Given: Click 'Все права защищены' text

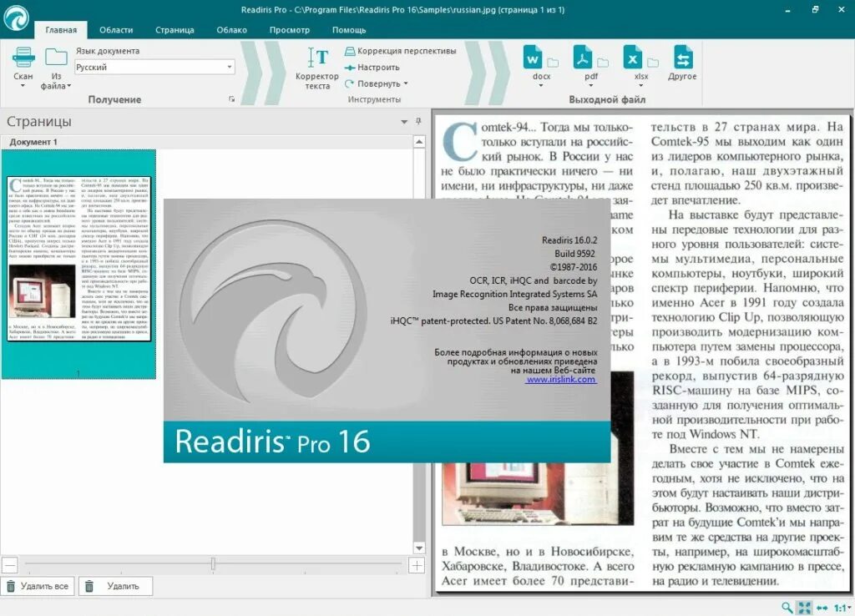Looking at the screenshot, I should tap(553, 307).
